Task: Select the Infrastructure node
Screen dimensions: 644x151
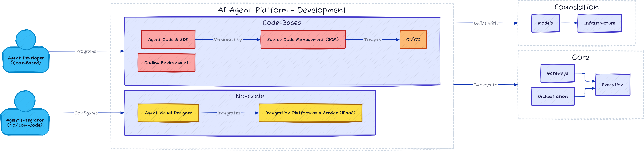Action: (x=600, y=23)
